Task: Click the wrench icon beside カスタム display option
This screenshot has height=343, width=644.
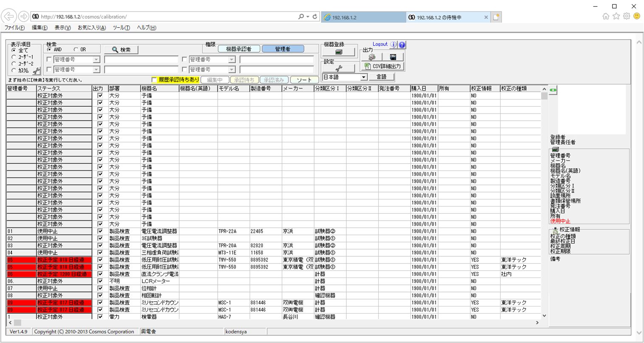Action: point(37,71)
